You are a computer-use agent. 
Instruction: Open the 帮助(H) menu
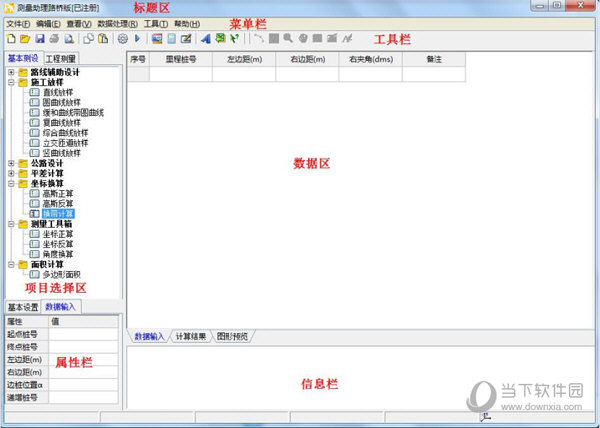[187, 24]
